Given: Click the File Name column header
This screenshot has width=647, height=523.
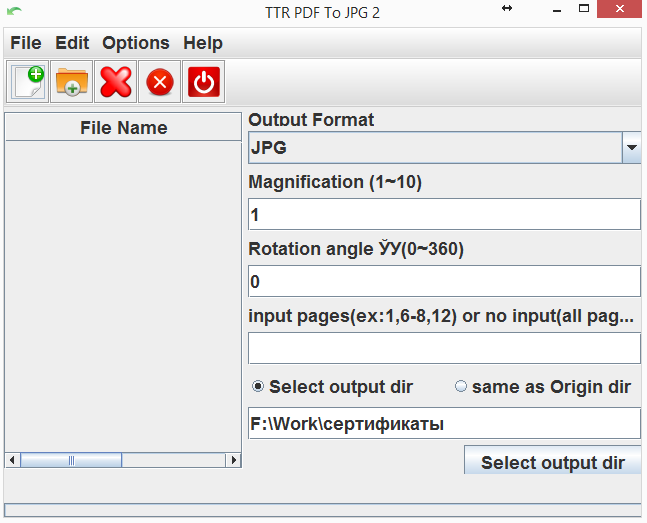Looking at the screenshot, I should coord(124,128).
